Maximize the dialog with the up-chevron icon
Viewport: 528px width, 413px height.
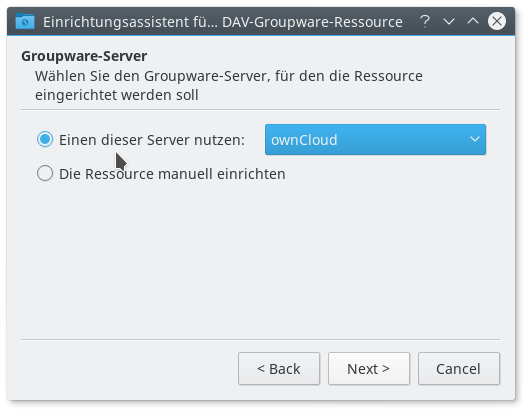tap(473, 21)
